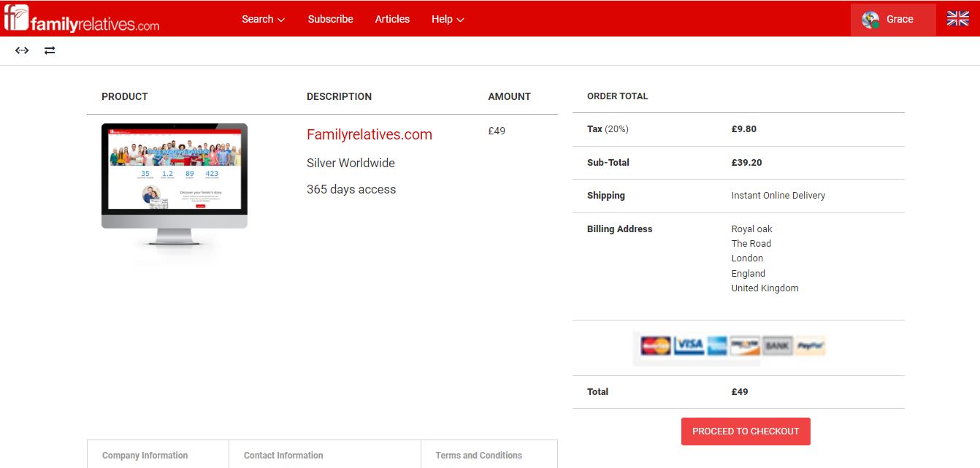This screenshot has width=980, height=468.
Task: Click the familyrelatives.com logo
Action: coord(82,18)
